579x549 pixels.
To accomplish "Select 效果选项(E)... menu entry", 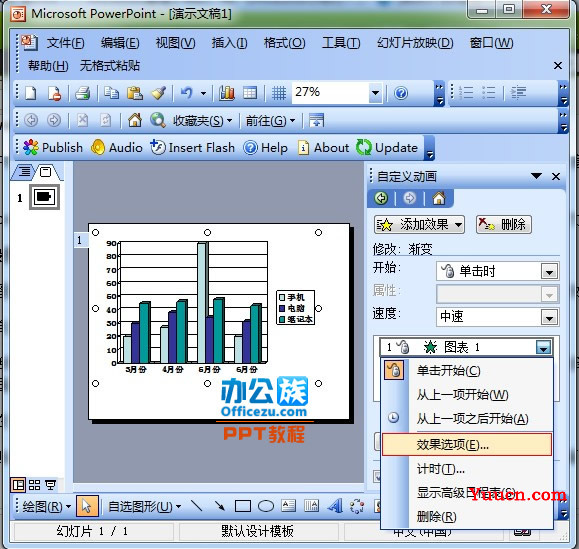I will click(467, 445).
